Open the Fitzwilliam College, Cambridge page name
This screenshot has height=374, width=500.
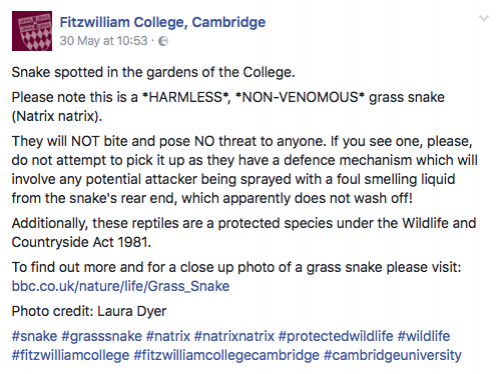tap(163, 22)
